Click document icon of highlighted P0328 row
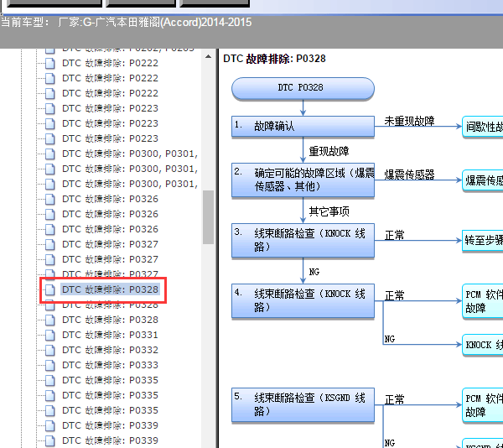 coord(50,289)
